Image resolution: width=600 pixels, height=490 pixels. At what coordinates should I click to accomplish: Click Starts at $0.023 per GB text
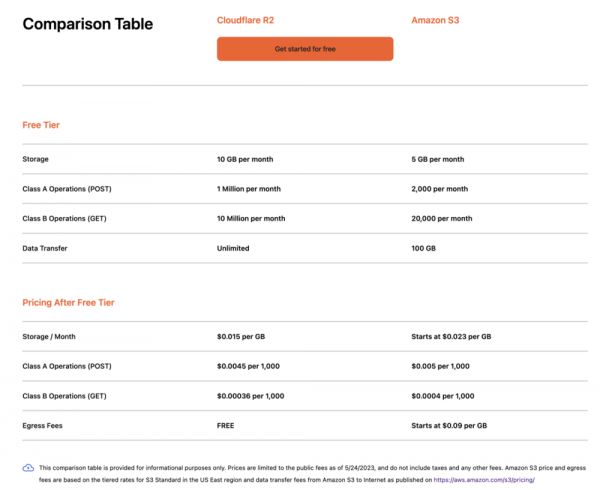pyautogui.click(x=449, y=337)
